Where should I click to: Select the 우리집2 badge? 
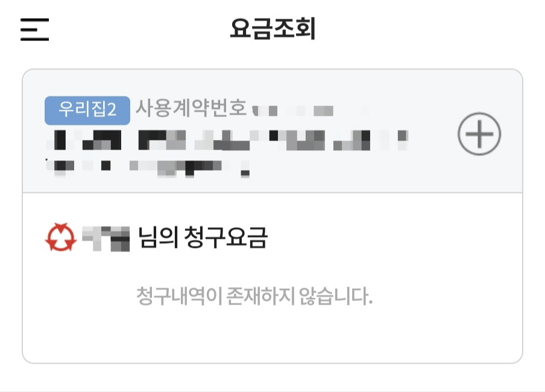coord(87,110)
